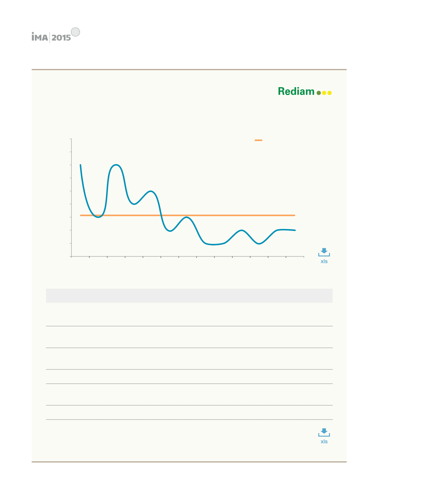The width and height of the screenshot is (441, 504).
Task: Select the orange legend marker
Action: point(258,140)
